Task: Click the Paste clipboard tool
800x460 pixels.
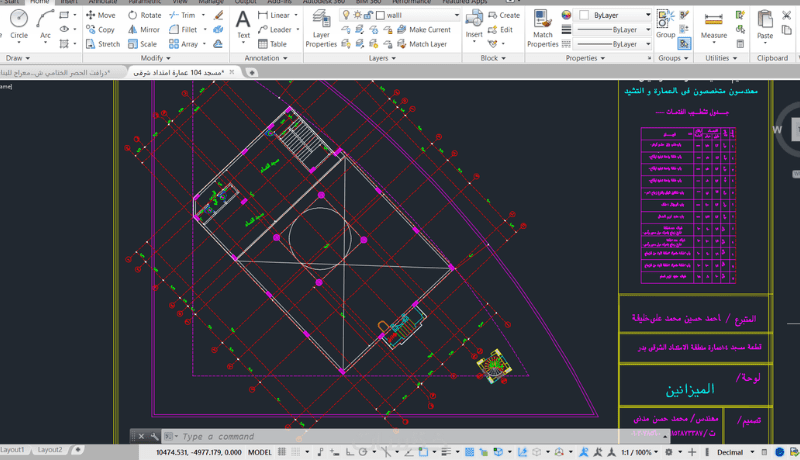Action: (x=765, y=24)
